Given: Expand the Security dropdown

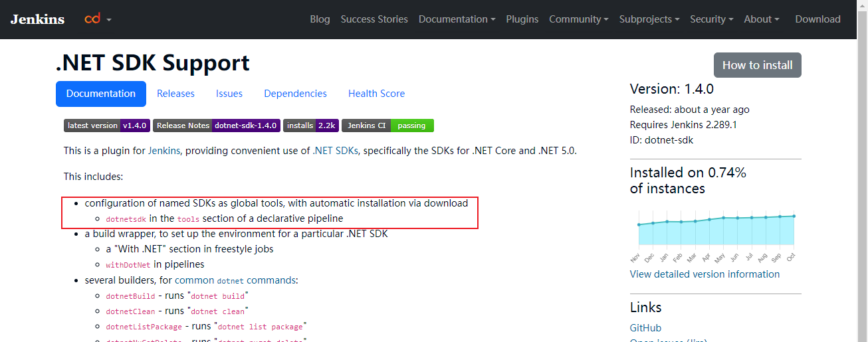Looking at the screenshot, I should pos(712,19).
